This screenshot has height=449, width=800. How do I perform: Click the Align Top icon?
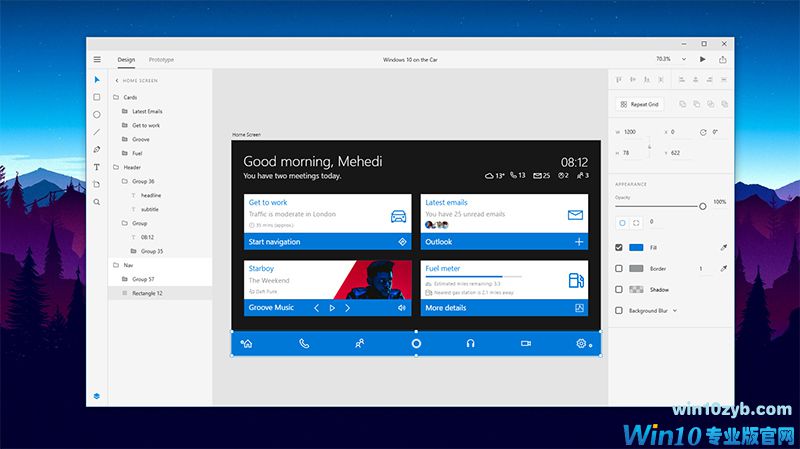point(619,80)
